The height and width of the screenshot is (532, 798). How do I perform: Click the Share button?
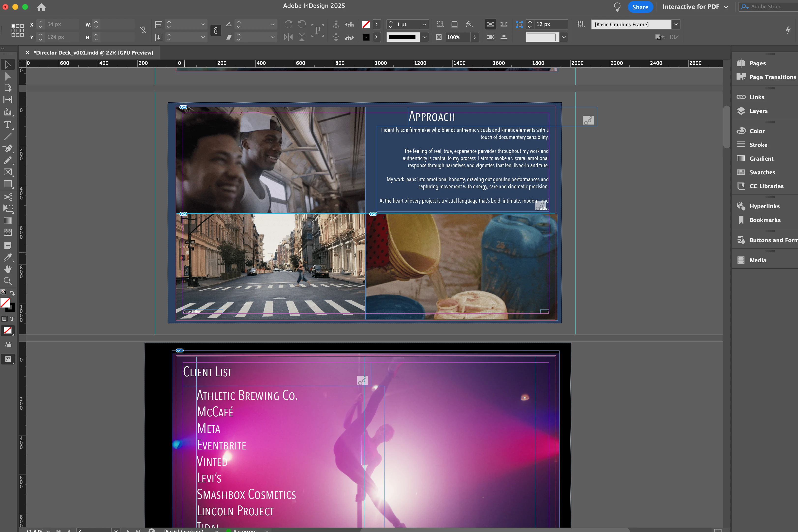640,7
